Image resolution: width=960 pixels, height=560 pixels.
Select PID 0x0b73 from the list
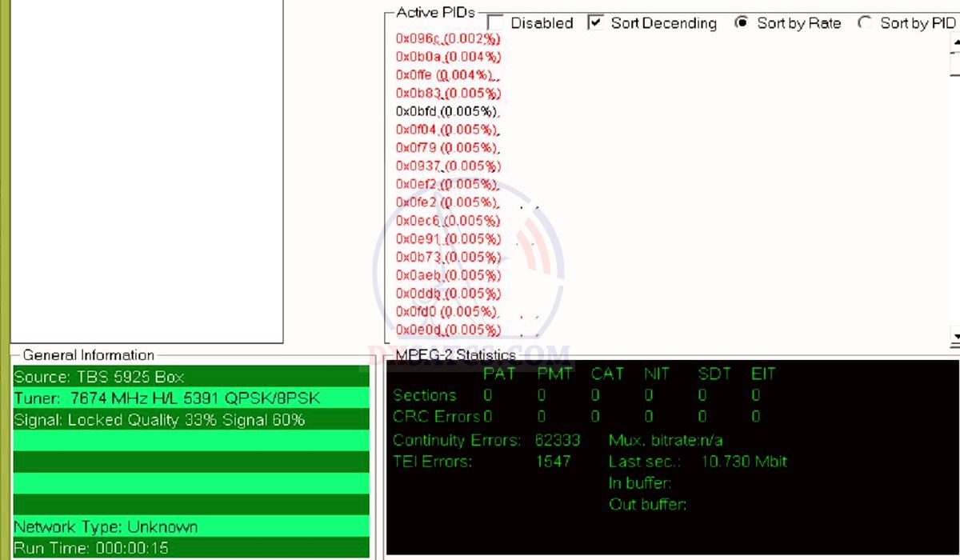(x=447, y=257)
